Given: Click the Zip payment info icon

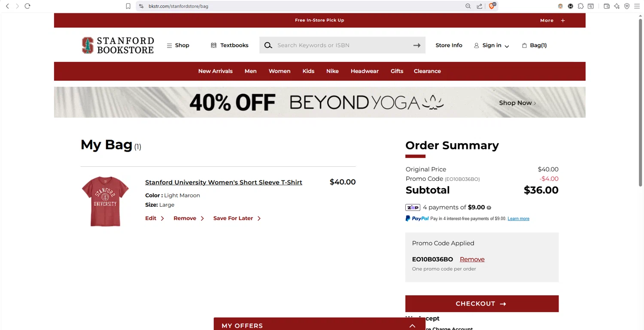Looking at the screenshot, I should point(489,208).
